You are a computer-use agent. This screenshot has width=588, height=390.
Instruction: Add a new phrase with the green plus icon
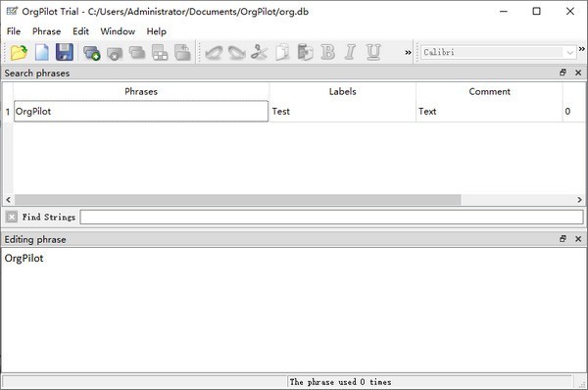click(x=91, y=53)
